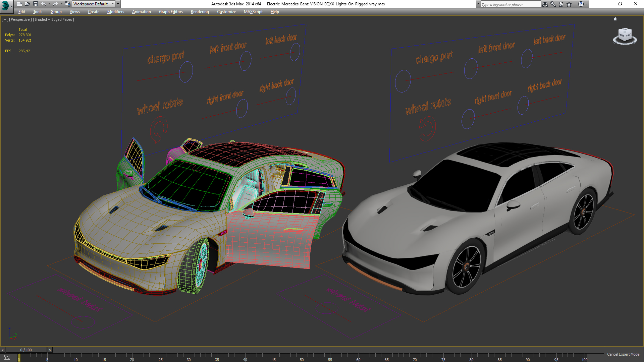Open the Tools menu
This screenshot has width=644, height=362.
pyautogui.click(x=38, y=12)
